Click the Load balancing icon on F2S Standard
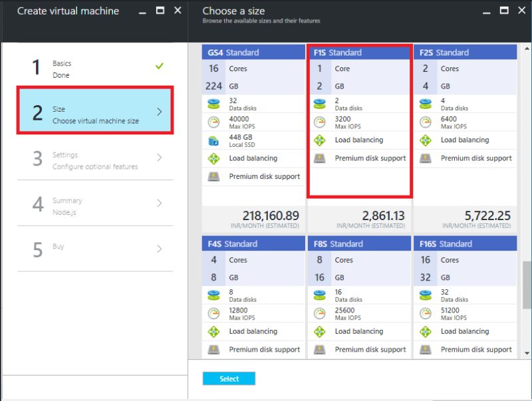The height and width of the screenshot is (401, 532). [426, 140]
